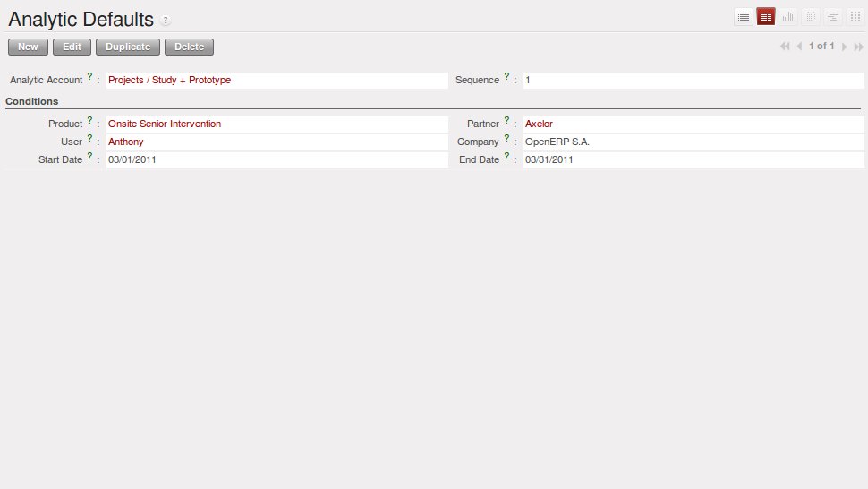Go to the first record arrow
Image resolution: width=868 pixels, height=489 pixels.
pos(785,47)
